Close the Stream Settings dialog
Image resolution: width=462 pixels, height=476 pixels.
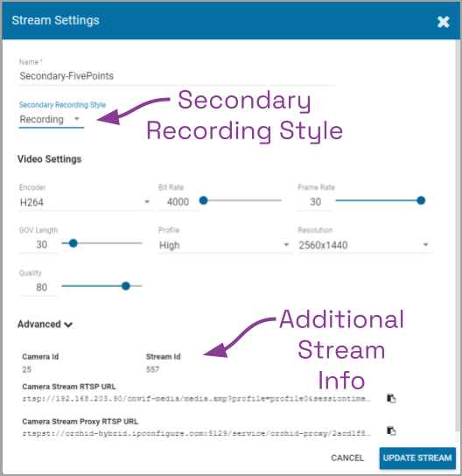coord(443,22)
